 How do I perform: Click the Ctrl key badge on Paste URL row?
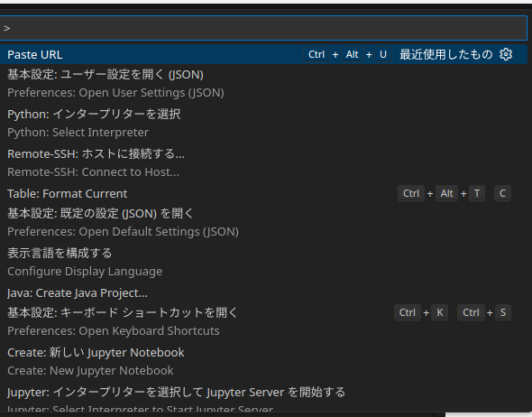tap(316, 54)
